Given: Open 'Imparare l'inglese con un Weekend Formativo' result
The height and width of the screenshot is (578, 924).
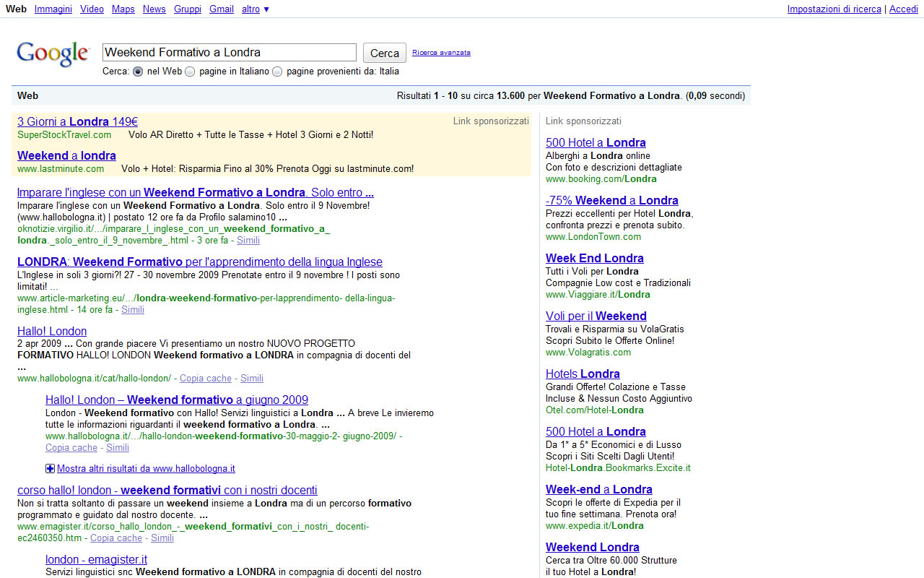Looking at the screenshot, I should [196, 192].
